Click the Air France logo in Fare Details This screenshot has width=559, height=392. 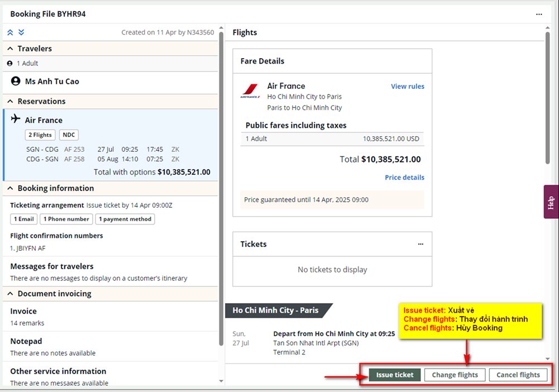tap(250, 91)
